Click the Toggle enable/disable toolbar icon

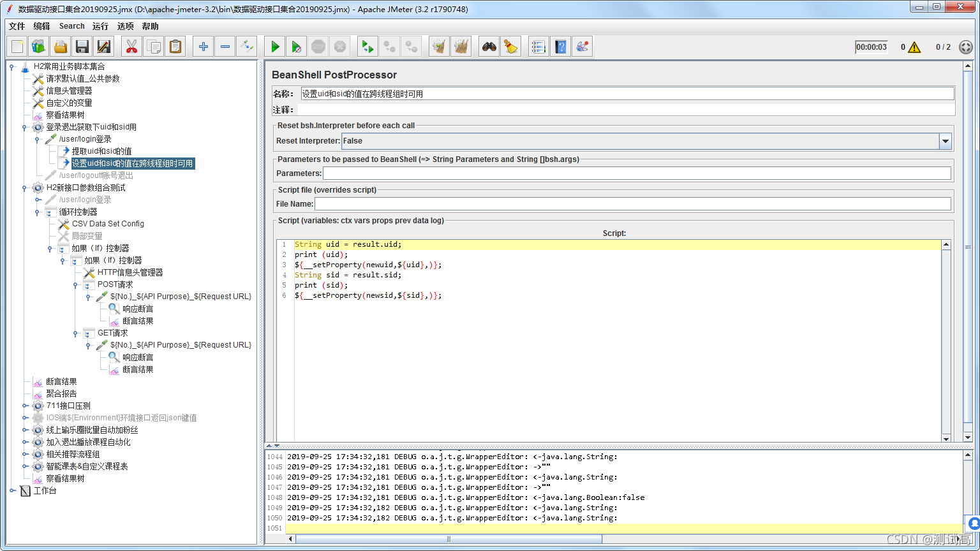coord(246,47)
